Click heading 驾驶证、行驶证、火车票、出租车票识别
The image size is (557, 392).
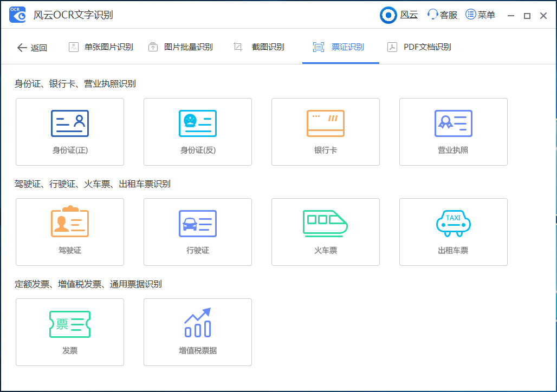pos(92,184)
